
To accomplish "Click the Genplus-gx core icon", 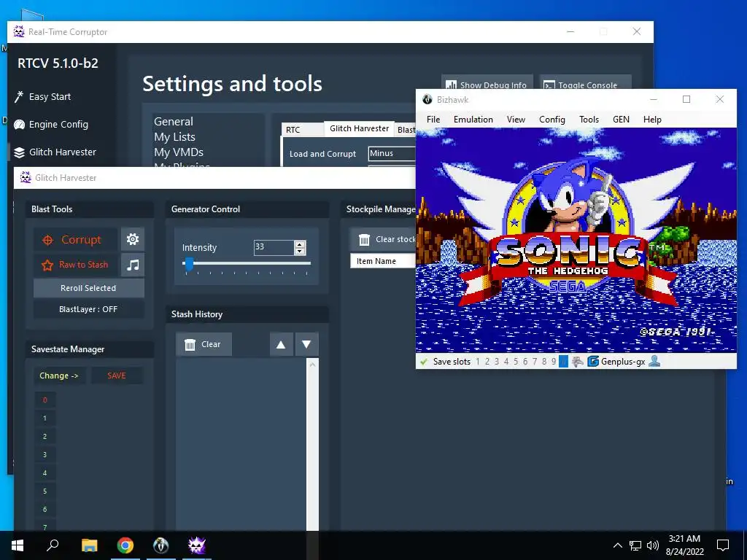I will click(592, 362).
